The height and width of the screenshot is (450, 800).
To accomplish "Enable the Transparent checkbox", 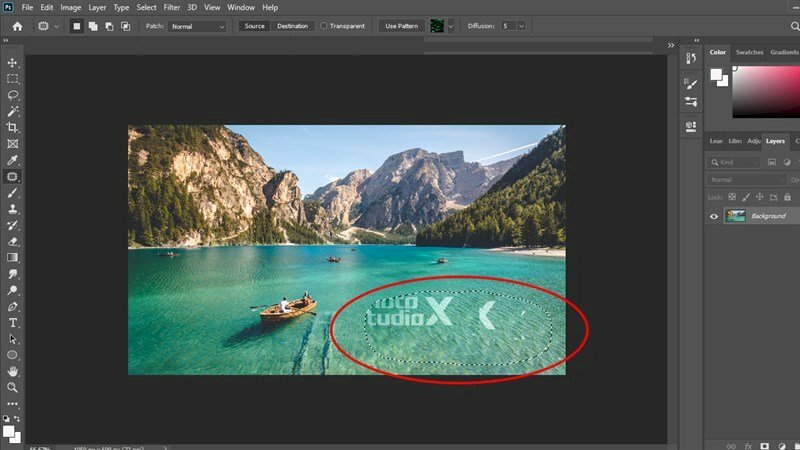I will 324,26.
